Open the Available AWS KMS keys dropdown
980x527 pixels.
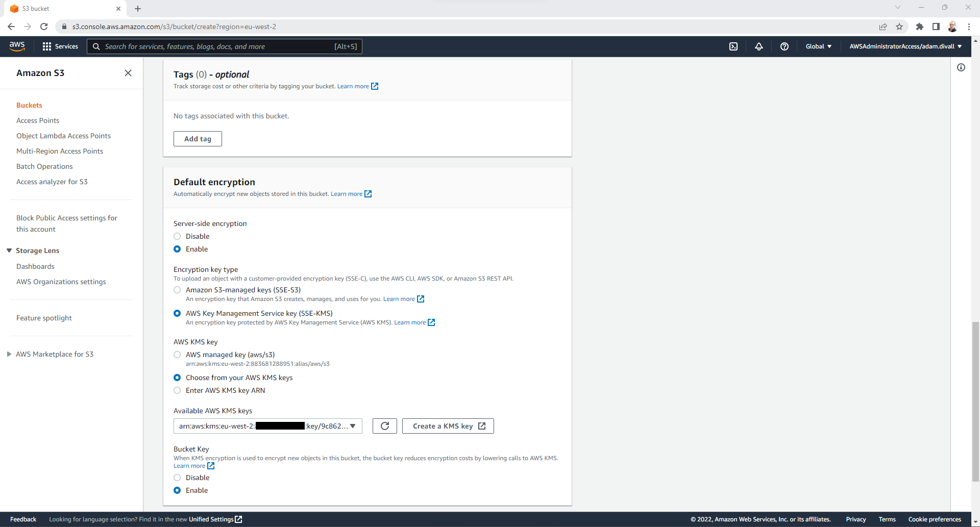point(268,426)
